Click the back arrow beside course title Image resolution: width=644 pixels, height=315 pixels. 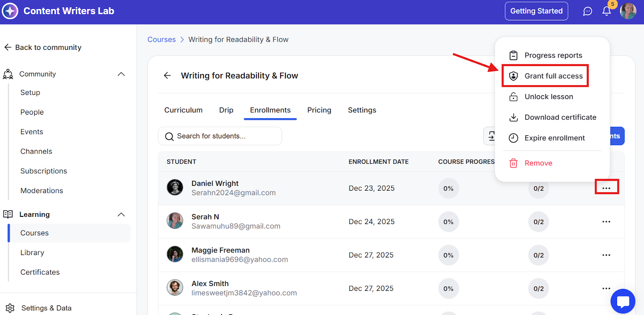(x=167, y=76)
